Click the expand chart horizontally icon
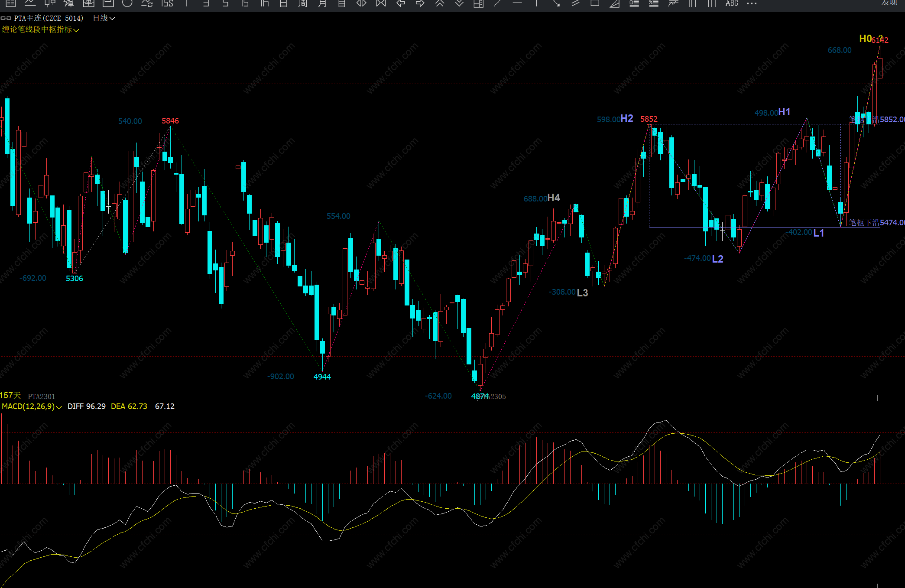 point(361,3)
